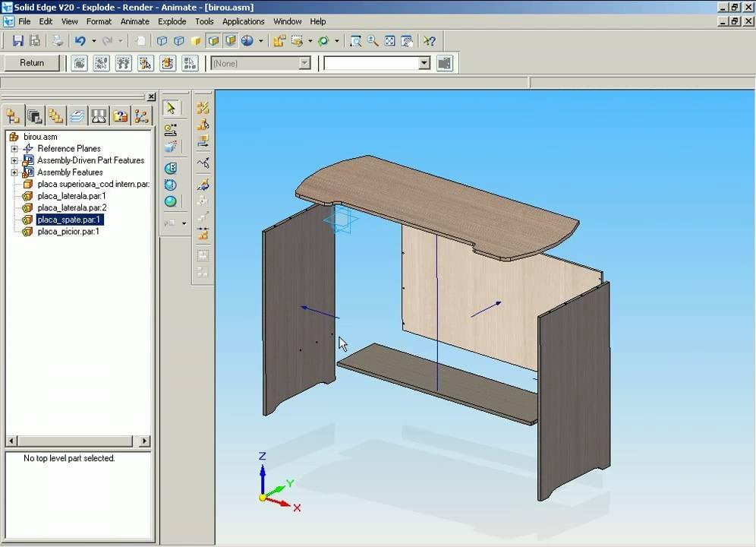Viewport: 756px width, 547px height.
Task: Undo the last action
Action: click(80, 41)
